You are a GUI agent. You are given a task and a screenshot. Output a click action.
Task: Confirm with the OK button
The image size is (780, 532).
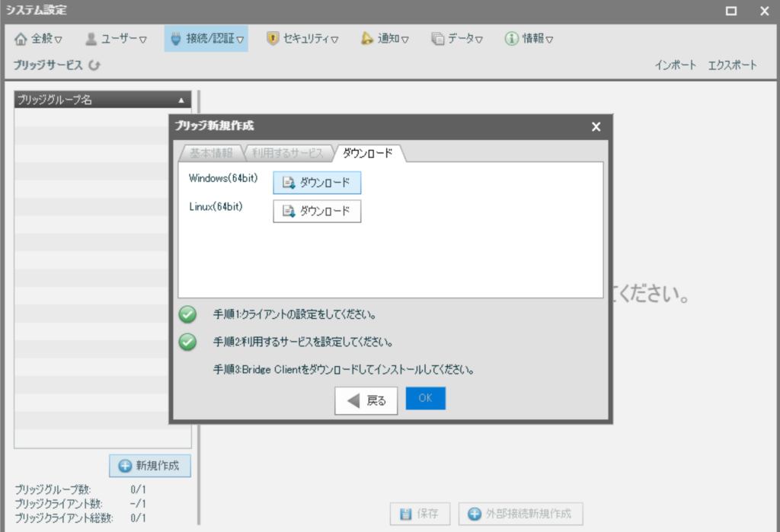pos(425,399)
